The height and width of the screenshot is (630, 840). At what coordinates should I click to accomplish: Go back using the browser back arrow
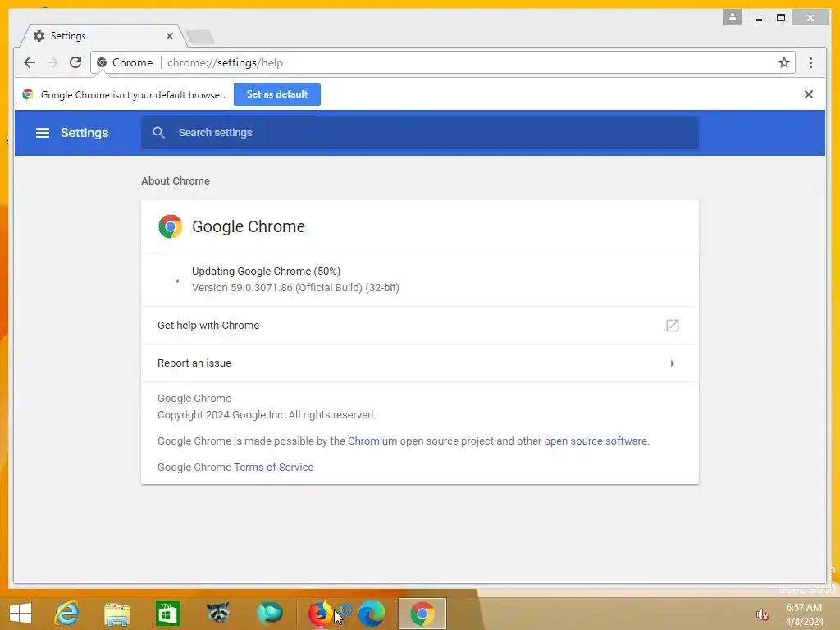tap(30, 62)
